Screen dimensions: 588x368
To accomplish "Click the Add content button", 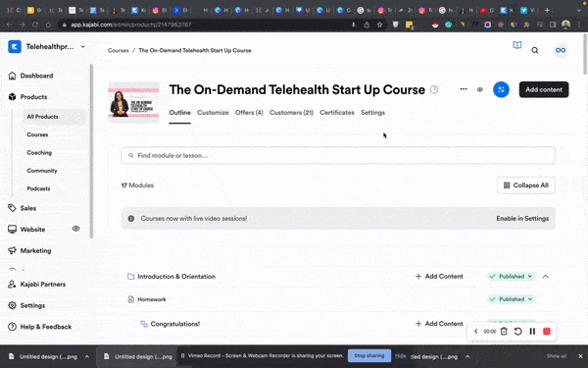I will coord(544,89).
